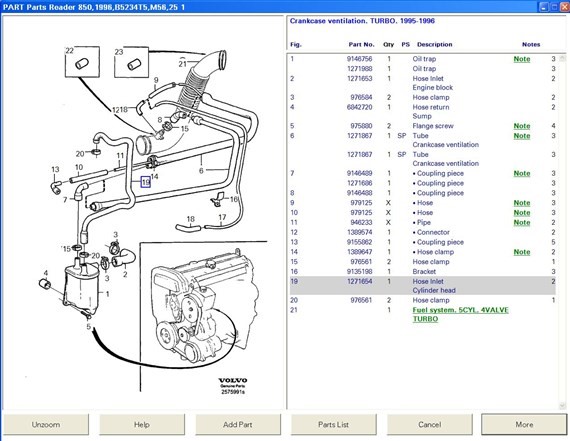This screenshot has width=570, height=441.
Task: Click callout number 18 in diagram
Action: 190,219
